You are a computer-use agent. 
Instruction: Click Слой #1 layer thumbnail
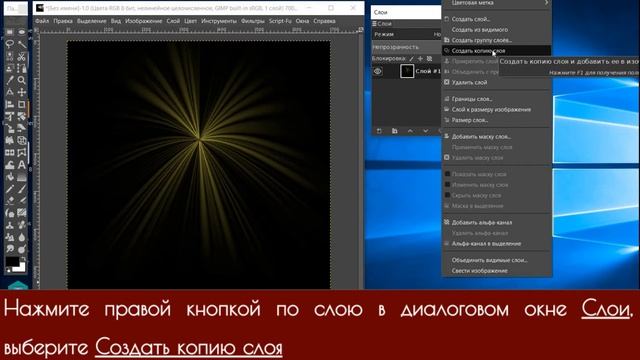coord(407,71)
